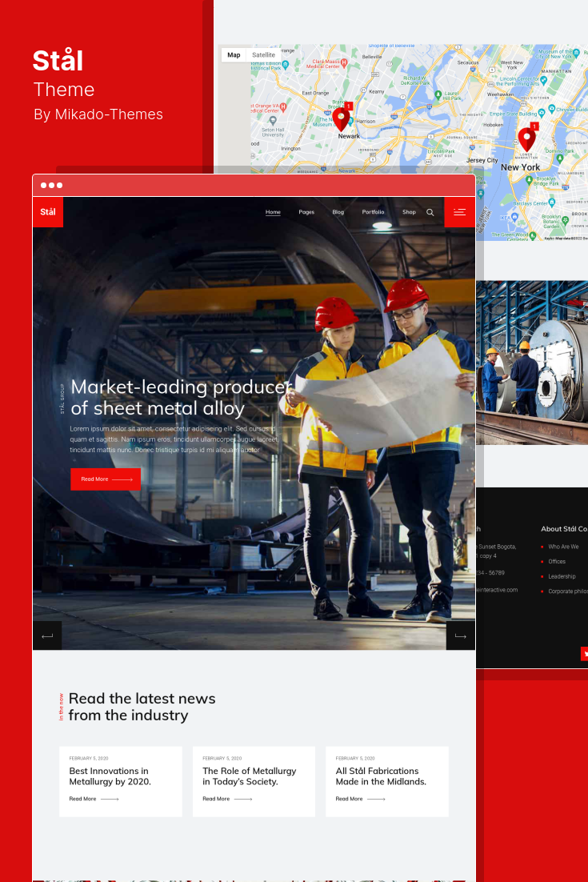The height and width of the screenshot is (882, 588).
Task: Open the search magnifier icon in the navbar
Action: [430, 212]
